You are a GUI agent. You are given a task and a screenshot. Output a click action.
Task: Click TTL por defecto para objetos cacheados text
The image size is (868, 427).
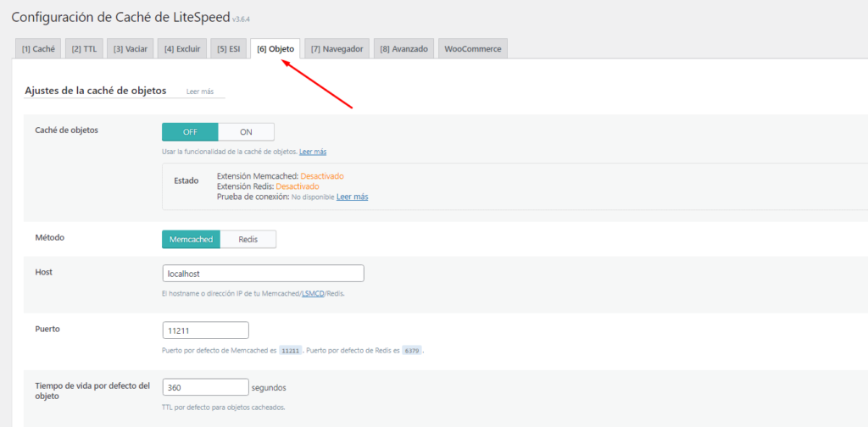pos(224,408)
